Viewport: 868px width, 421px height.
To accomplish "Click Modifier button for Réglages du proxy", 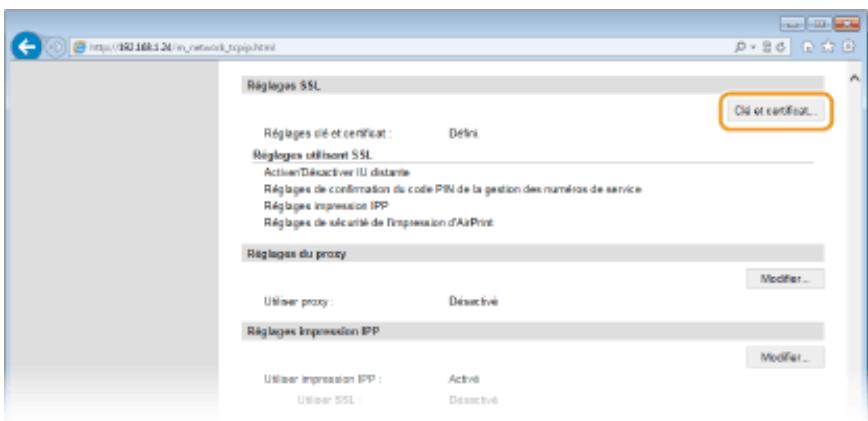I will (x=785, y=279).
